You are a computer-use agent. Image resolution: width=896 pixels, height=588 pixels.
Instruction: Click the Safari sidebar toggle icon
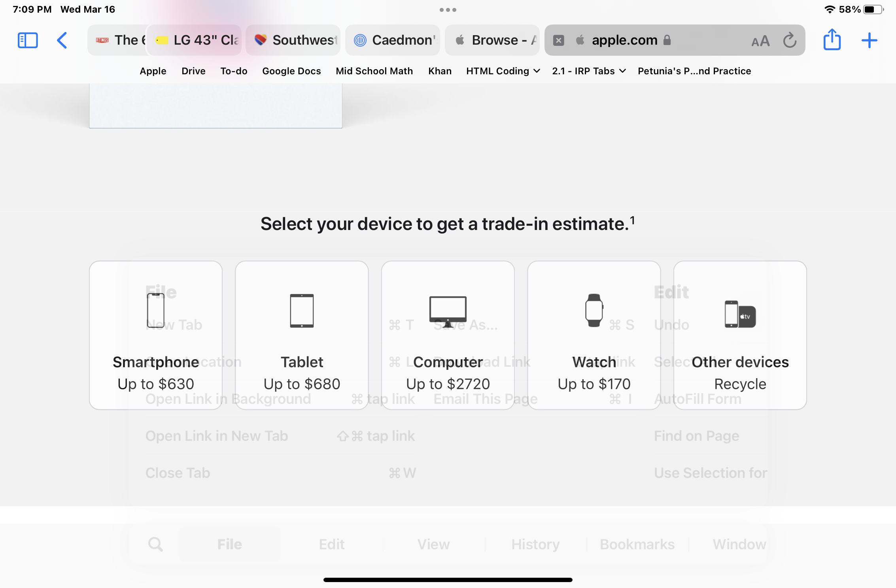(x=27, y=41)
